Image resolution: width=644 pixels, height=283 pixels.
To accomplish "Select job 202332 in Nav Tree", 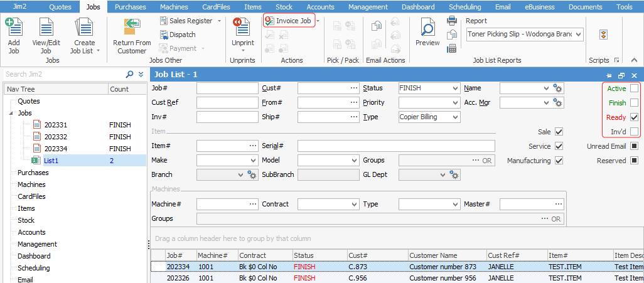I will 56,137.
